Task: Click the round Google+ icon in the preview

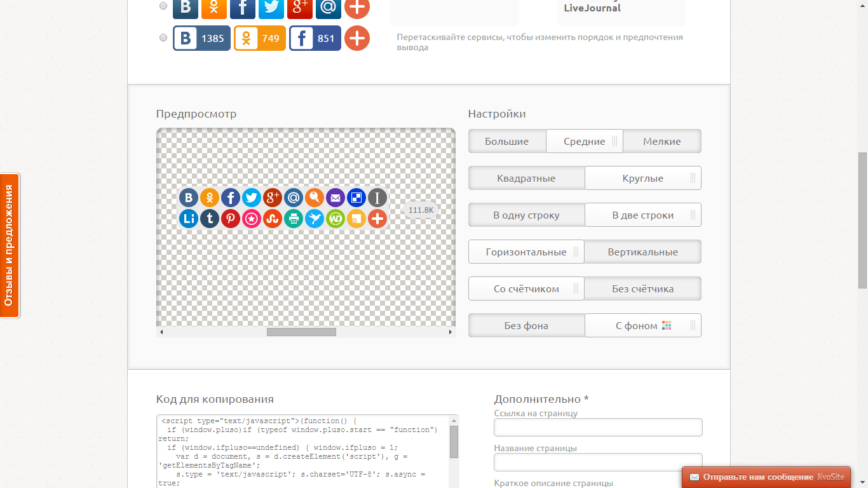Action: (x=273, y=198)
